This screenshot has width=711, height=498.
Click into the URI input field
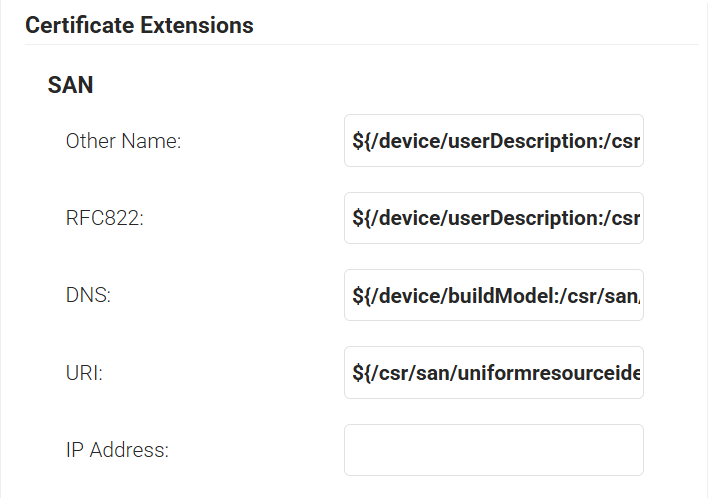point(493,373)
